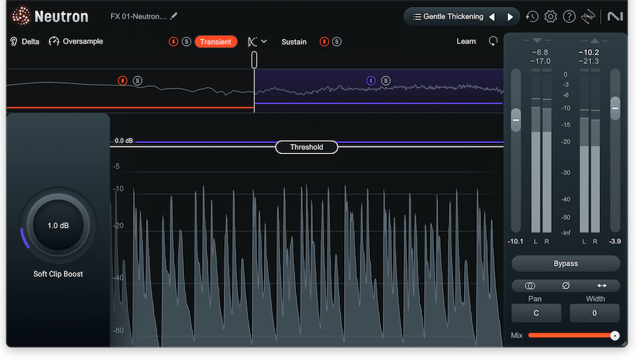This screenshot has width=642, height=364.
Task: Solo the low band in the crossover view
Action: [137, 81]
